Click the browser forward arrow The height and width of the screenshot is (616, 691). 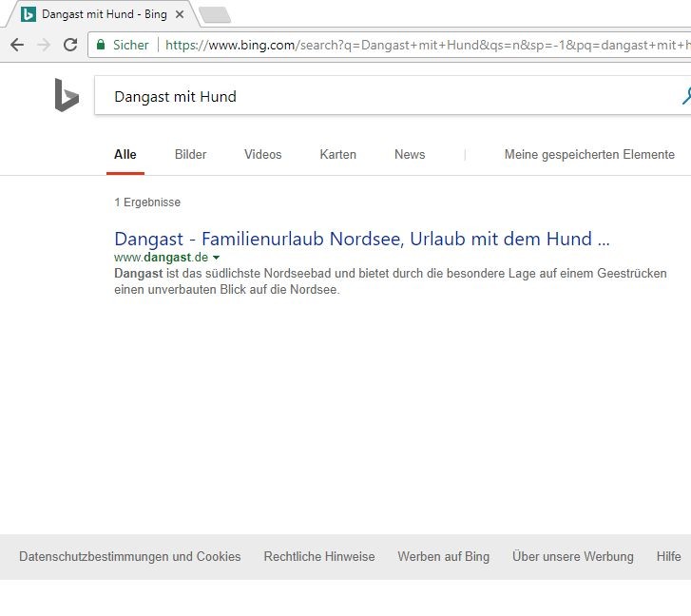[x=44, y=45]
